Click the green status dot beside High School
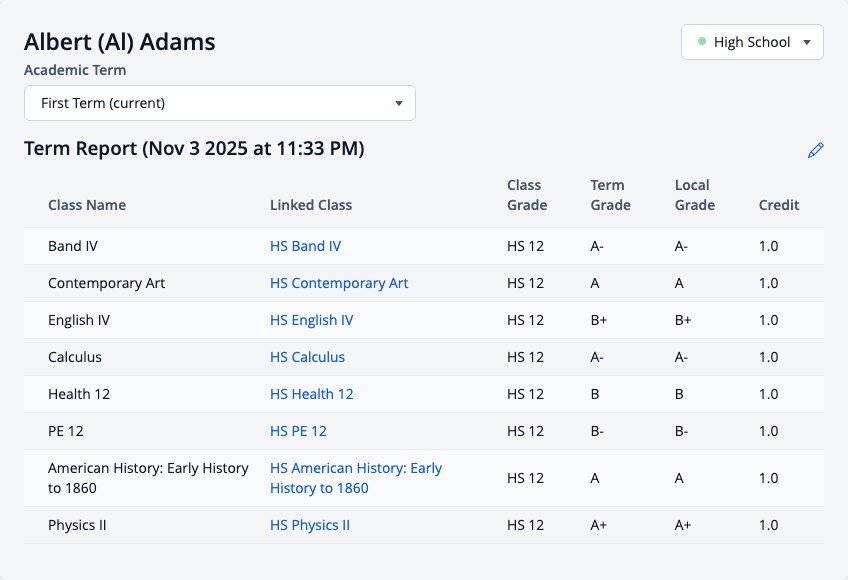The width and height of the screenshot is (848, 580). pyautogui.click(x=702, y=41)
